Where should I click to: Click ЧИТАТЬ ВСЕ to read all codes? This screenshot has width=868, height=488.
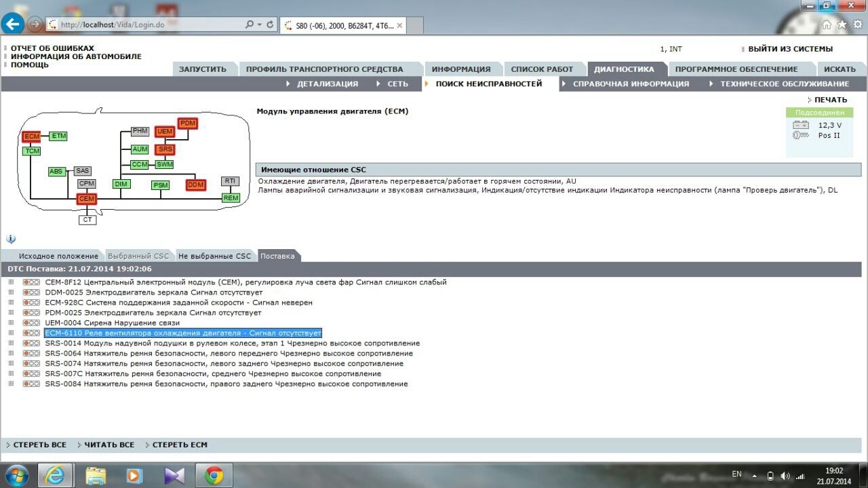click(x=109, y=445)
